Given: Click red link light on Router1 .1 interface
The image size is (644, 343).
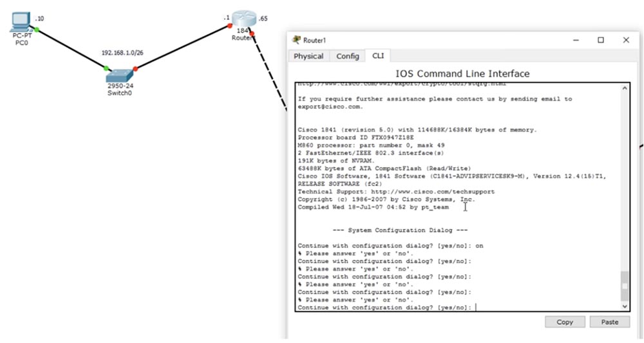Looking at the screenshot, I should pyautogui.click(x=230, y=26).
